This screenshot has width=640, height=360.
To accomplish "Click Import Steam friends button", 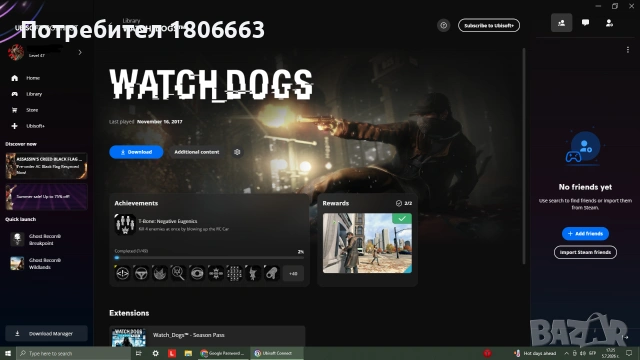I will click(585, 252).
